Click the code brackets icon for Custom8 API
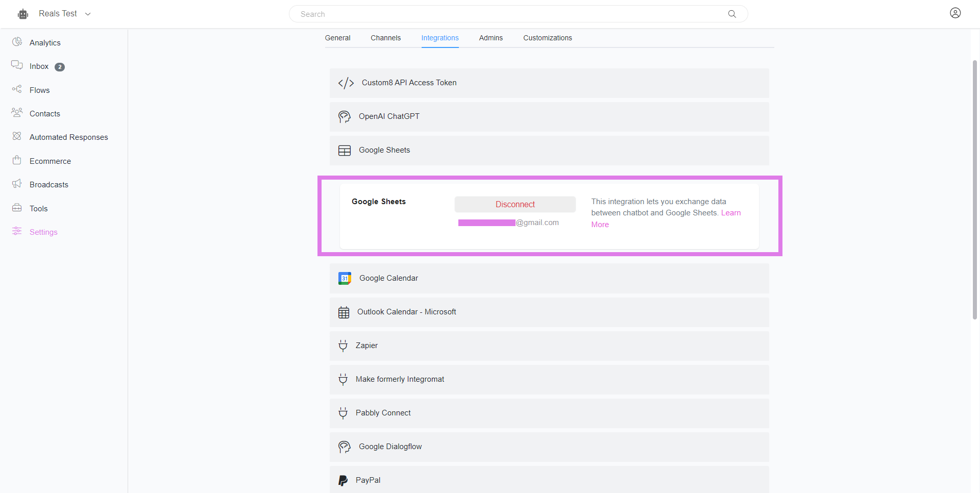This screenshot has height=493, width=980. click(346, 83)
